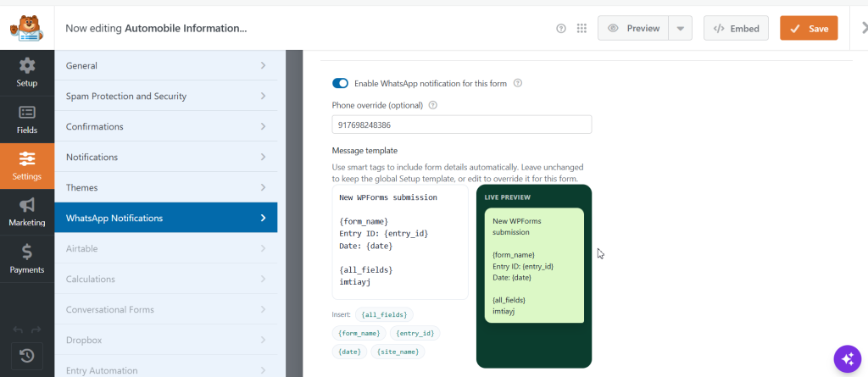Select the Themes section
Viewport: 868px width, 377px height.
point(166,187)
